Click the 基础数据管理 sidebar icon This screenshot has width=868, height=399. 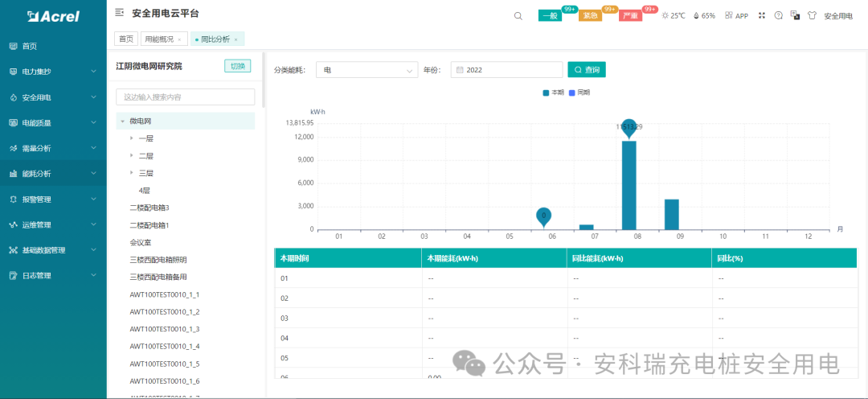(x=14, y=250)
